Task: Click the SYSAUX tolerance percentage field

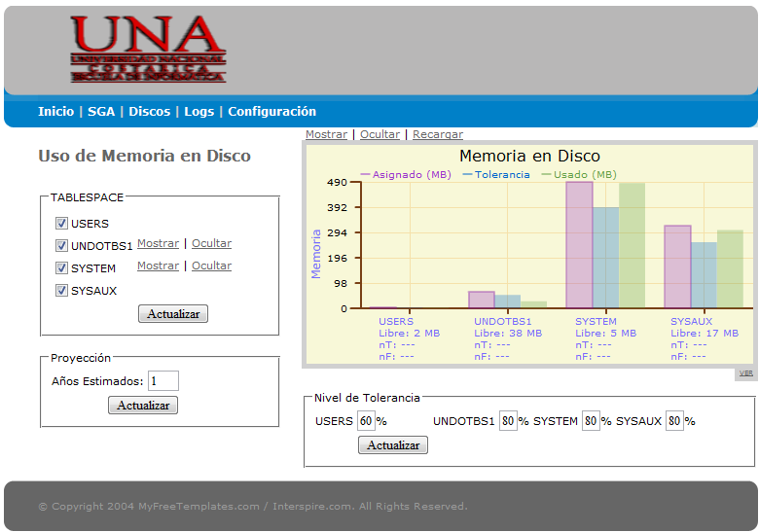Action: tap(674, 421)
